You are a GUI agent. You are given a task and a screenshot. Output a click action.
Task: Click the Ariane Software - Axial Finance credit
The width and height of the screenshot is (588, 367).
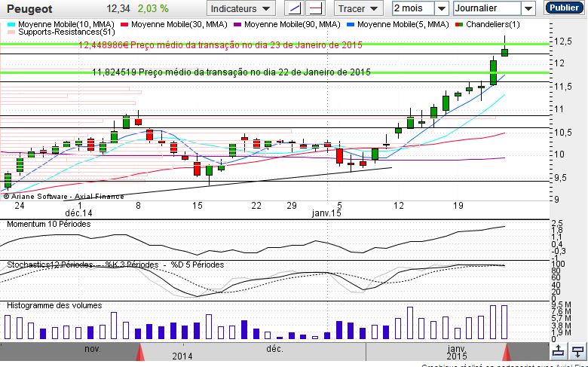click(64, 197)
